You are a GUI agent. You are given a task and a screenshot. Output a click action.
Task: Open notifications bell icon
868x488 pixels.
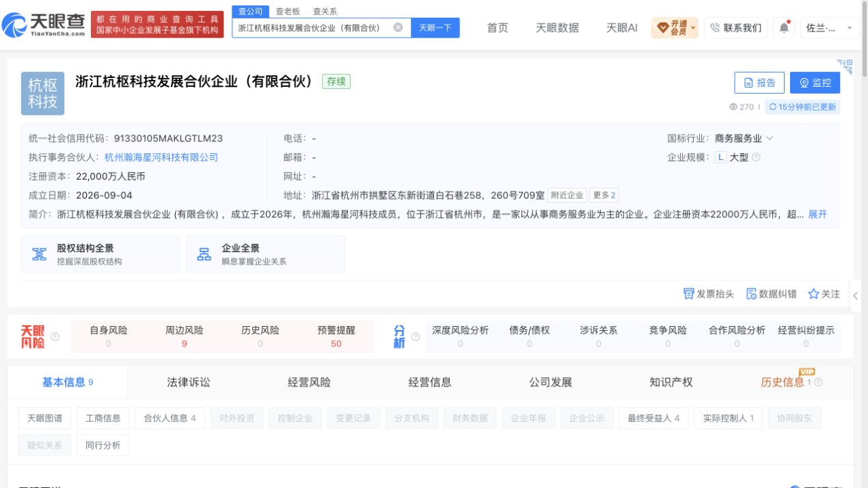[784, 27]
